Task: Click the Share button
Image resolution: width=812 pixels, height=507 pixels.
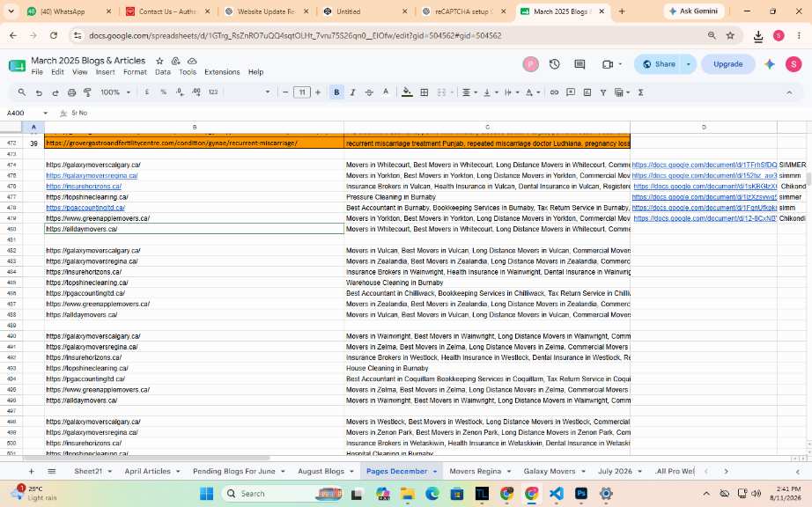Action: (x=659, y=64)
